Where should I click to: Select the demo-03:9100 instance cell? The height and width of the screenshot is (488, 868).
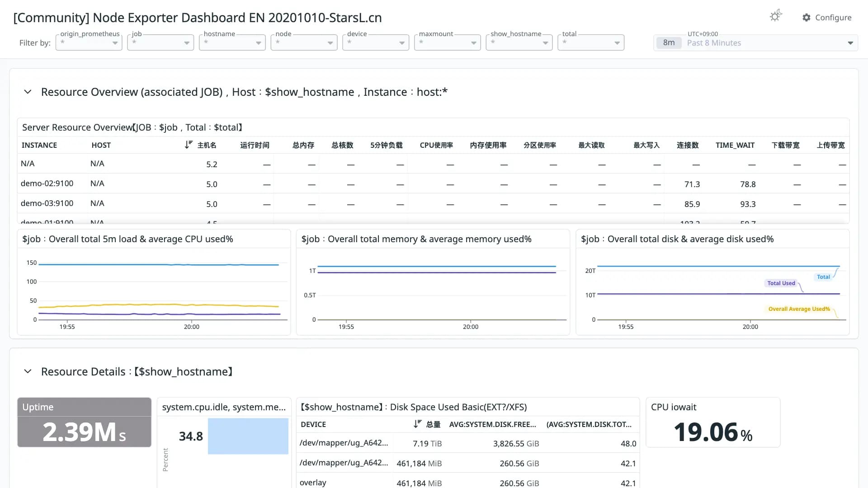pyautogui.click(x=47, y=203)
